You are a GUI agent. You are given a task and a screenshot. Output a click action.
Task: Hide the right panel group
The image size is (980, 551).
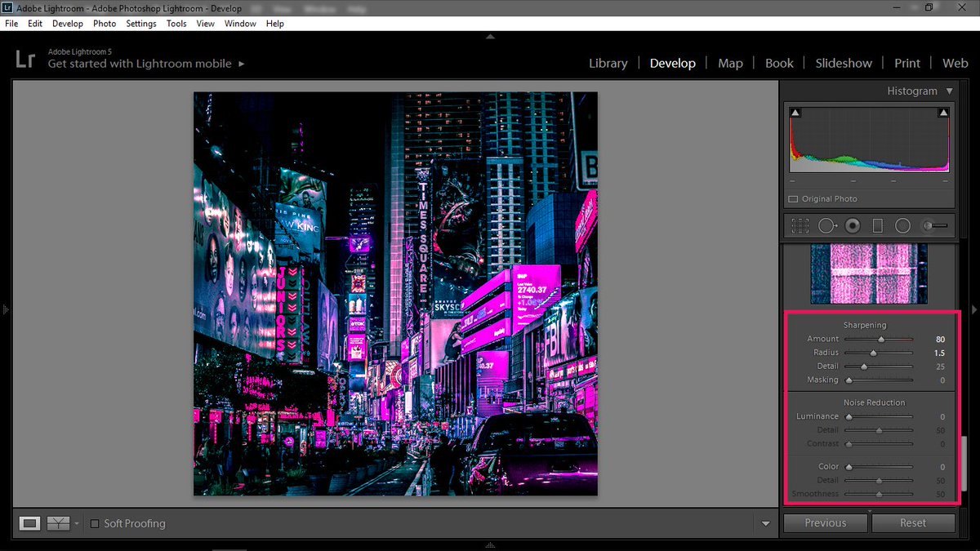pos(973,309)
